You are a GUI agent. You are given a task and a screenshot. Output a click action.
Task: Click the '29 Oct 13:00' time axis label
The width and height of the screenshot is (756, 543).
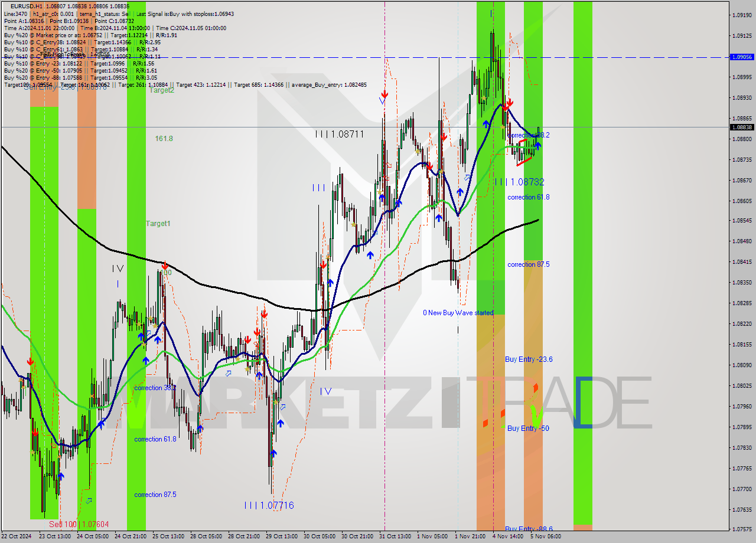[x=282, y=537]
